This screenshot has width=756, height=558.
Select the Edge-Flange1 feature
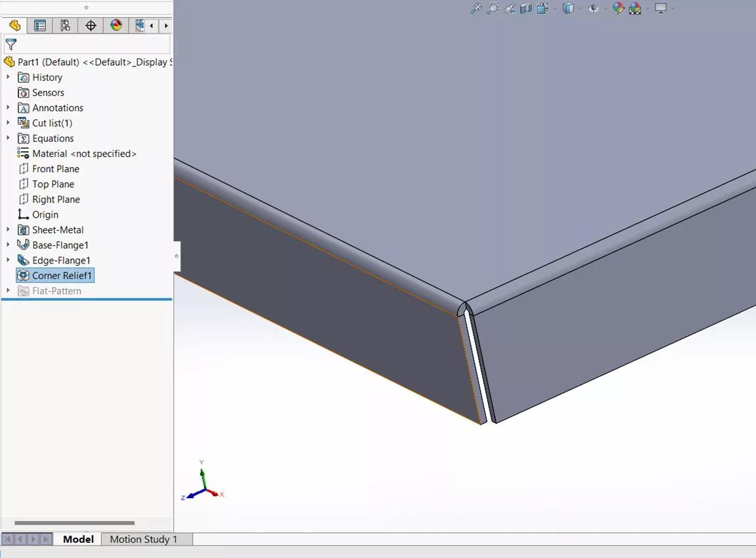[54, 260]
